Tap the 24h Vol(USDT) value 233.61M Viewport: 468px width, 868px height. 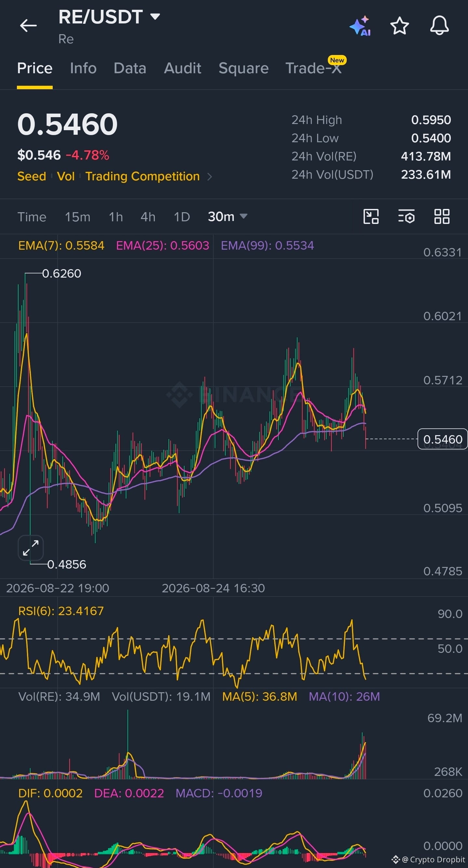(426, 174)
